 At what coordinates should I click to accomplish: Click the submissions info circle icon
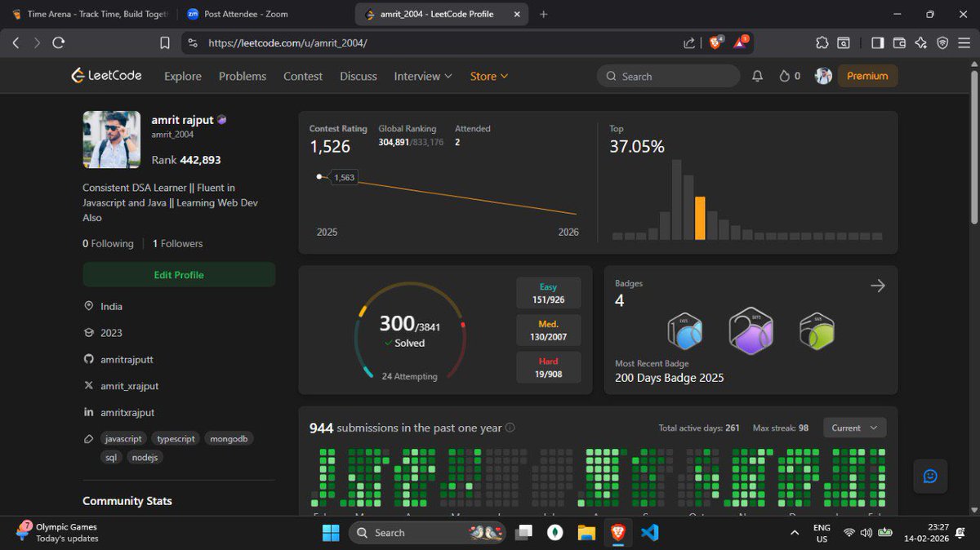[510, 428]
